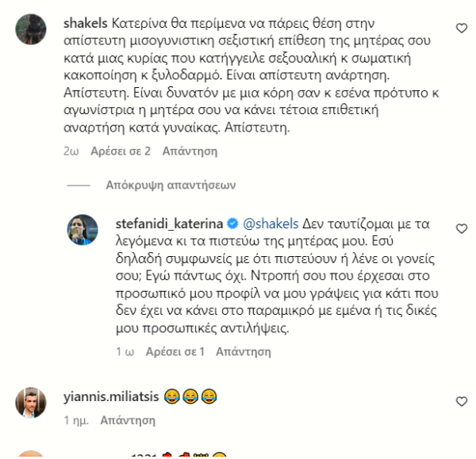This screenshot has width=476, height=459.
Task: Like the shakels comment with the heart
Action: pos(462,29)
